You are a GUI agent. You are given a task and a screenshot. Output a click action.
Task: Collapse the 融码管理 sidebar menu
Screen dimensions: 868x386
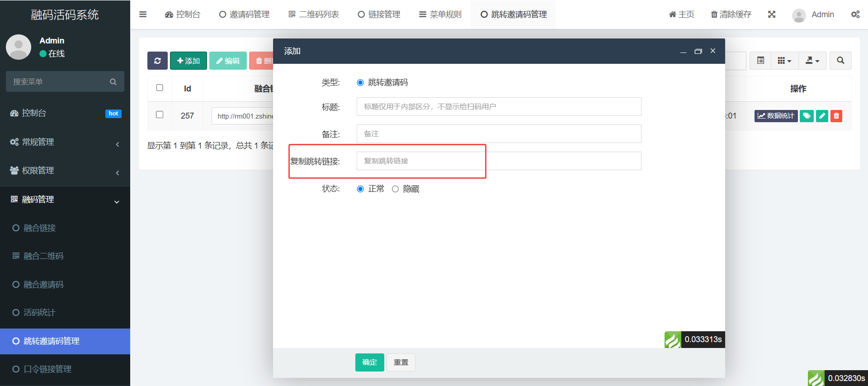tap(65, 200)
